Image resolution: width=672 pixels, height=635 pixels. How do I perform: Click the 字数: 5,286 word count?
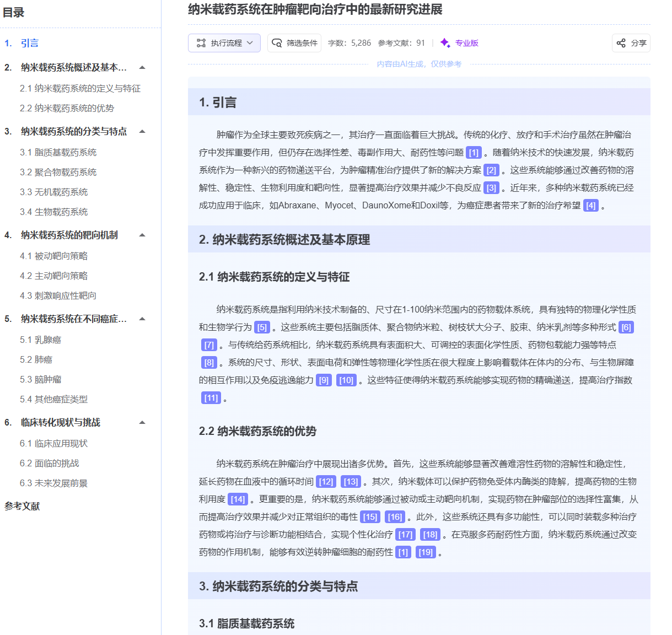point(350,43)
